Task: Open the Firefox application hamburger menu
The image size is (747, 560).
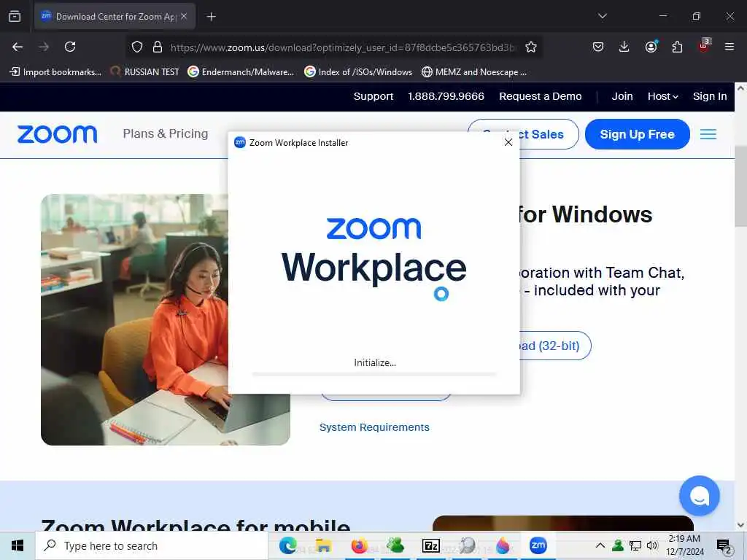Action: [729, 47]
